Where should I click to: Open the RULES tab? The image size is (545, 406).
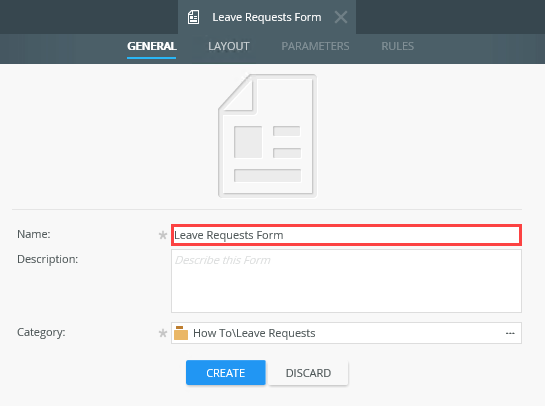pyautogui.click(x=398, y=46)
